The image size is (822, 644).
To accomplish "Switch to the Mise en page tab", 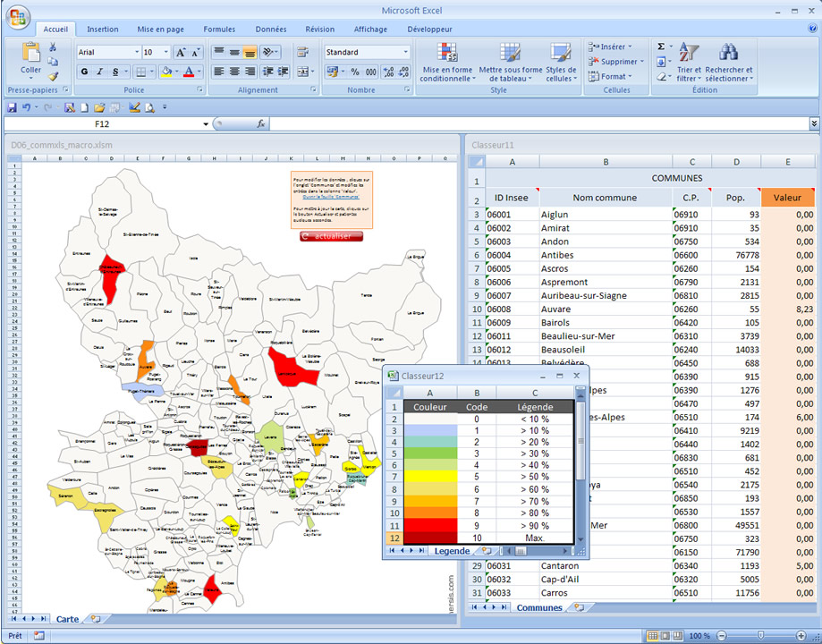I will (x=160, y=30).
